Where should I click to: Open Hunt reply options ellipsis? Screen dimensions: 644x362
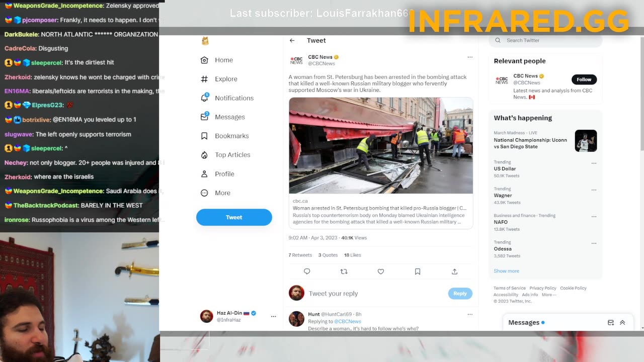(470, 314)
